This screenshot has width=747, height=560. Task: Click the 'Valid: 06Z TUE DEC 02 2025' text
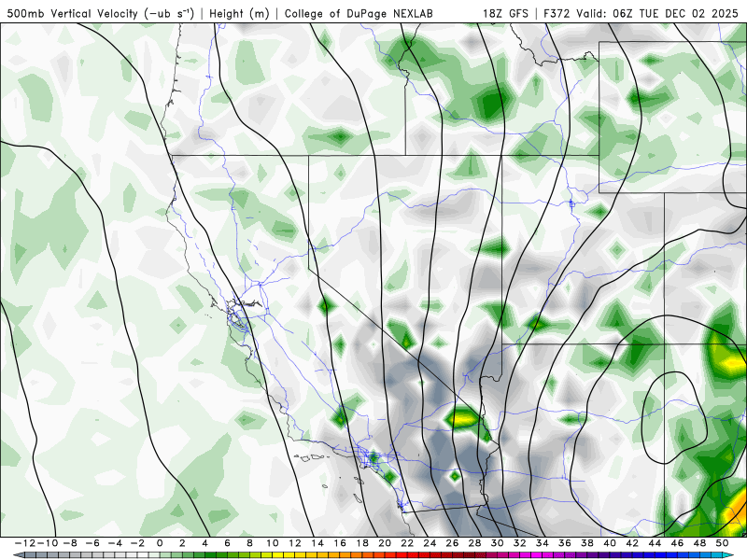[657, 13]
